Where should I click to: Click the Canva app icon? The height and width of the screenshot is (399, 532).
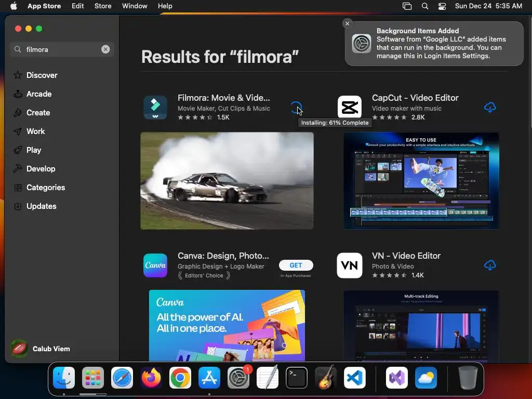[x=155, y=265]
